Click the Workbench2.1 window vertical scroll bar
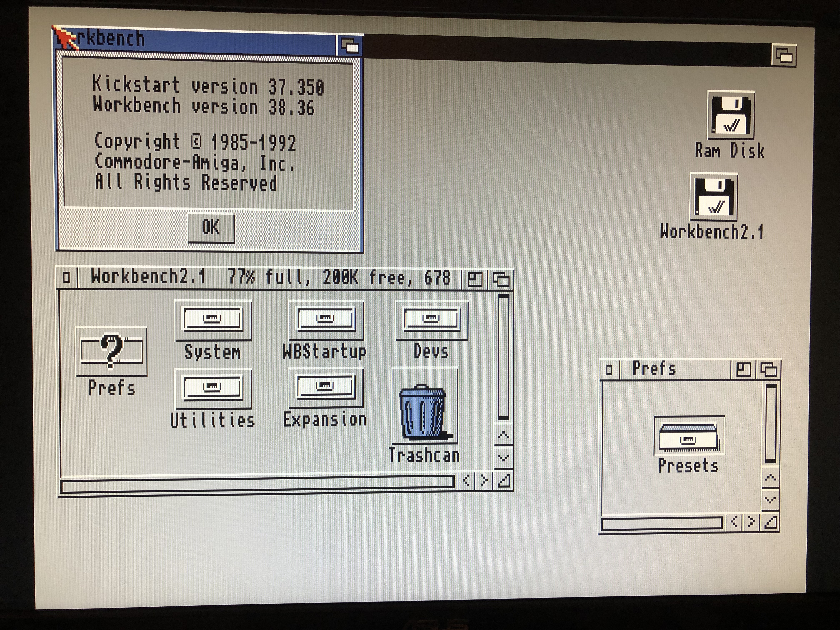The image size is (840, 630). [x=504, y=357]
